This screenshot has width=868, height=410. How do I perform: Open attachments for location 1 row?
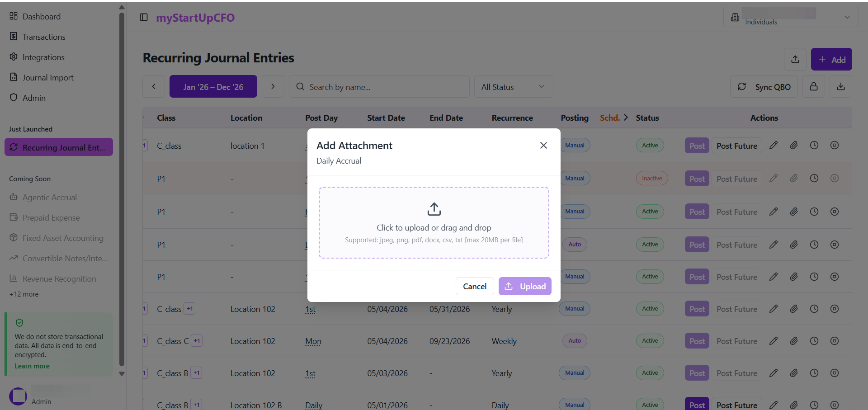(x=794, y=145)
